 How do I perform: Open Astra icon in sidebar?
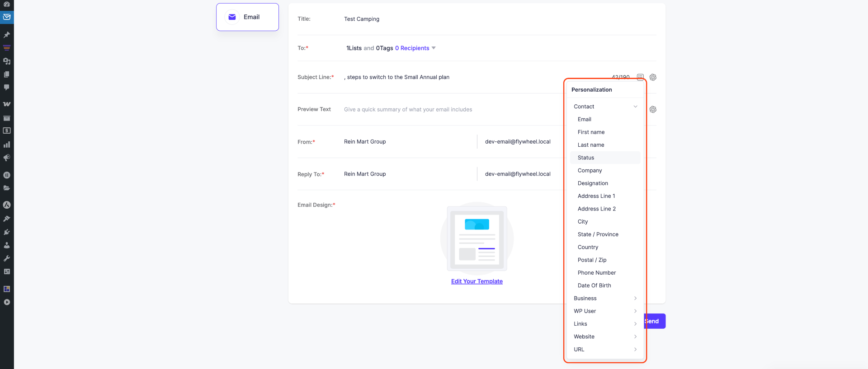pos(7,205)
